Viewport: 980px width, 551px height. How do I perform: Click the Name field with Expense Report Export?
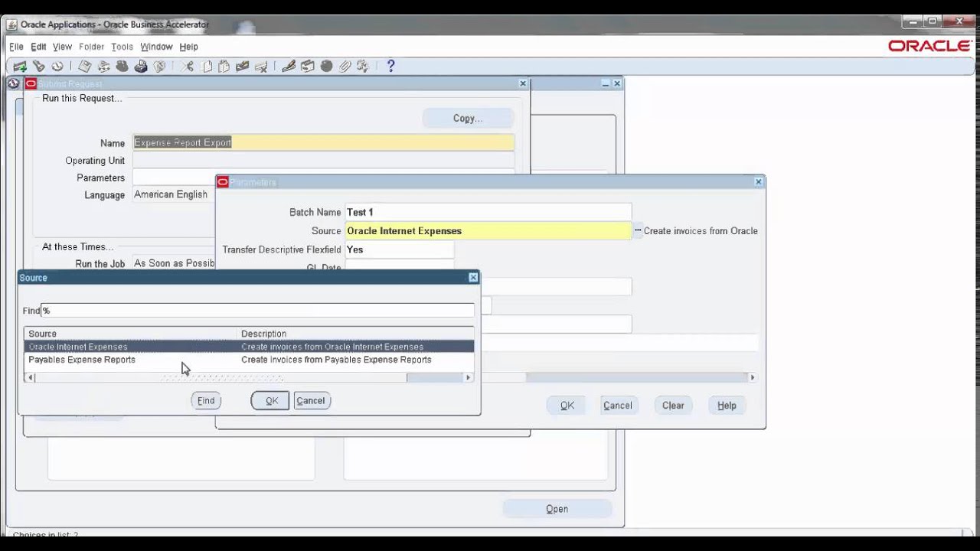pos(323,142)
